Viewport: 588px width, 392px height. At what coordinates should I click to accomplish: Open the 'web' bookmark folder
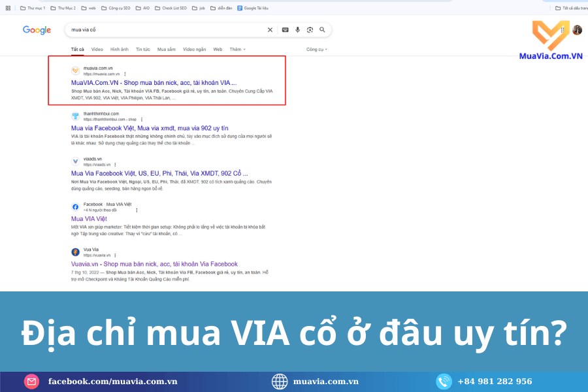click(x=88, y=8)
